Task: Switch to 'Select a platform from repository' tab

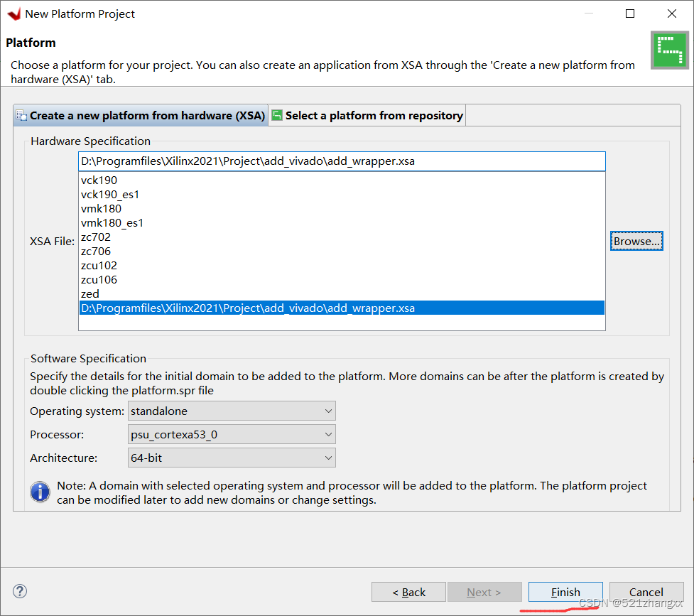Action: [x=367, y=116]
